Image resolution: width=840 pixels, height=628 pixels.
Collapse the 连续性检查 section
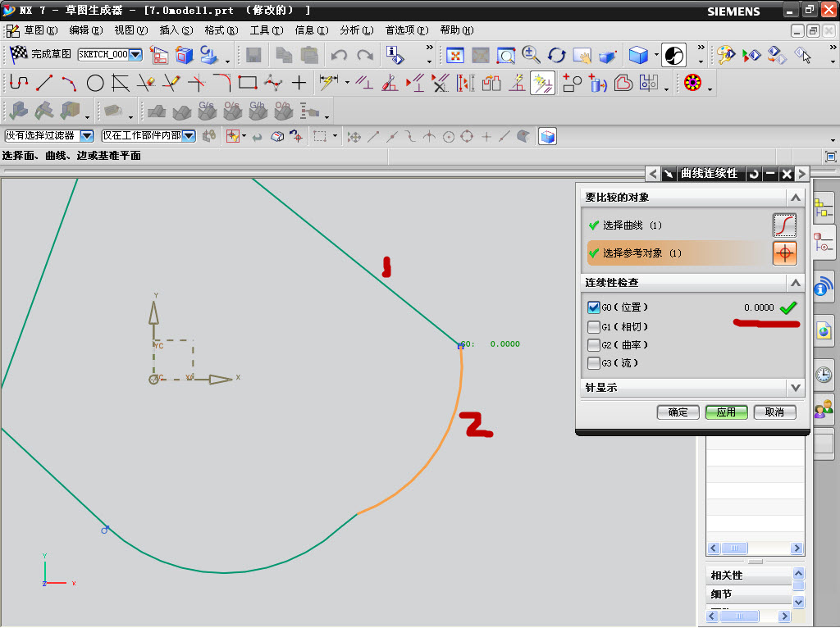pyautogui.click(x=796, y=283)
